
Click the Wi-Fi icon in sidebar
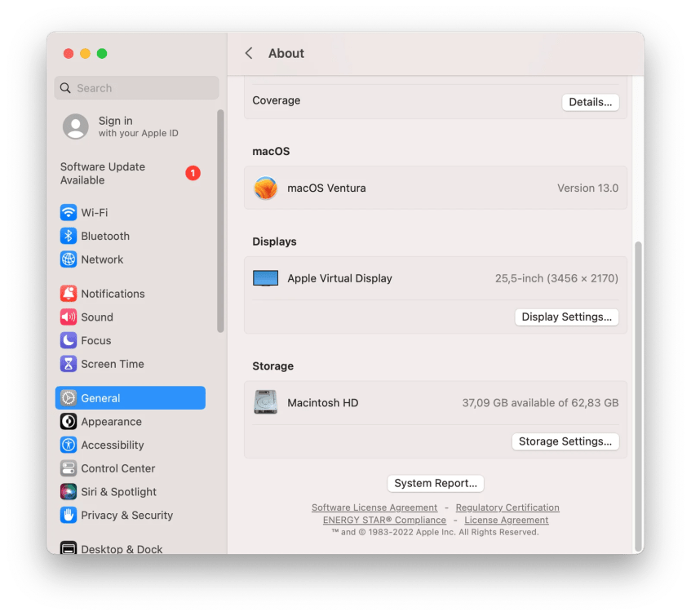coord(69,212)
